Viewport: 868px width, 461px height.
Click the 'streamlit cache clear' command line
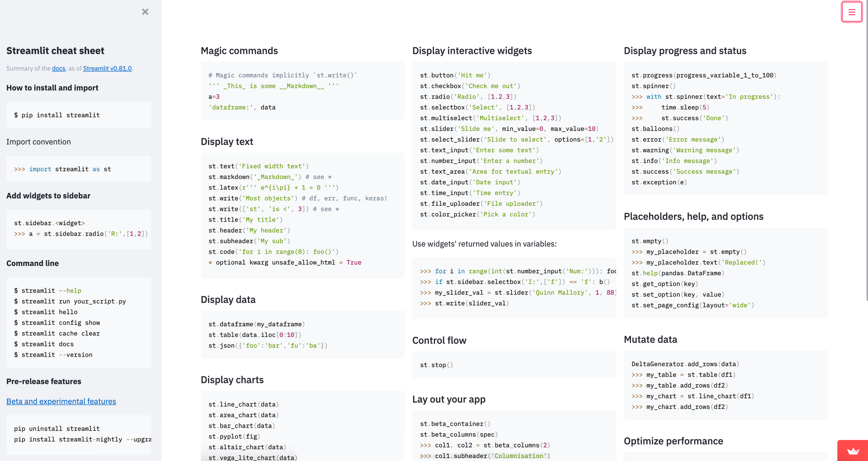[61, 333]
